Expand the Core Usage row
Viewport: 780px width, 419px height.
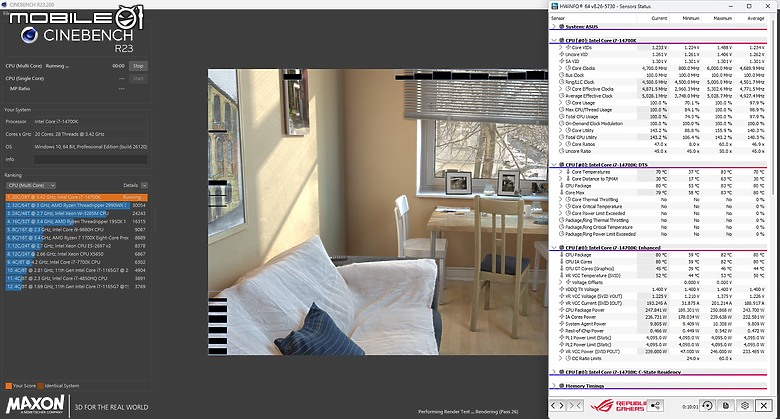[x=561, y=103]
